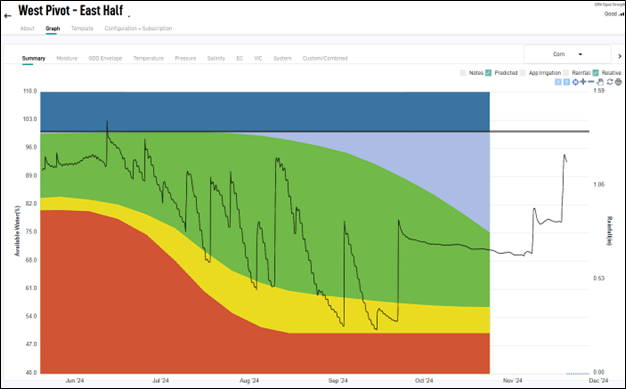Select the Y axis zoom button
Image resolution: width=626 pixels, height=389 pixels.
pos(567,82)
